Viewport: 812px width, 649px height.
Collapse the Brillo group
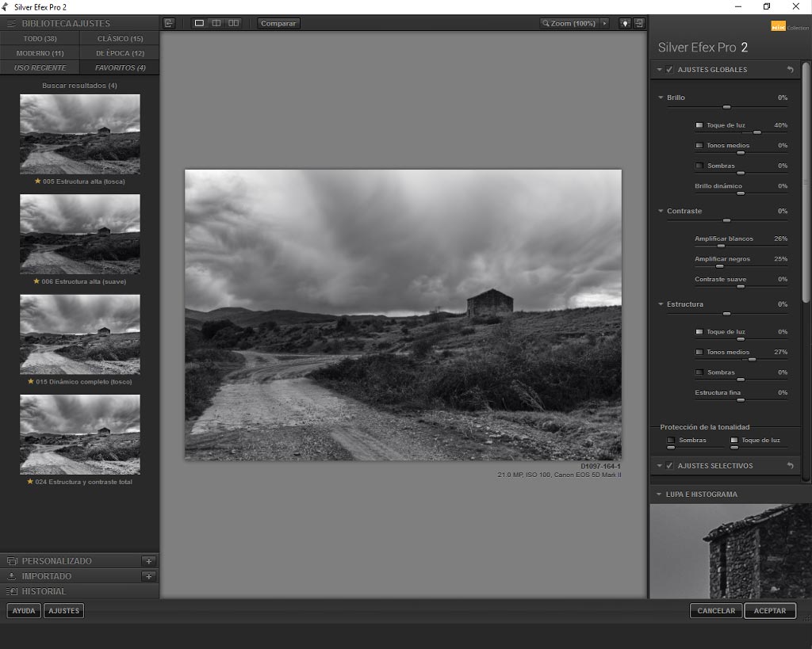661,97
